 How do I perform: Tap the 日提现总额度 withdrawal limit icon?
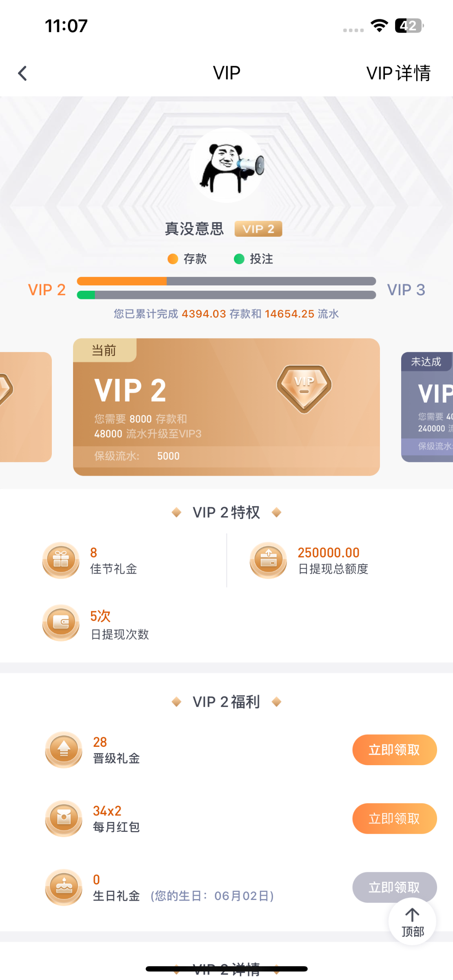[268, 560]
